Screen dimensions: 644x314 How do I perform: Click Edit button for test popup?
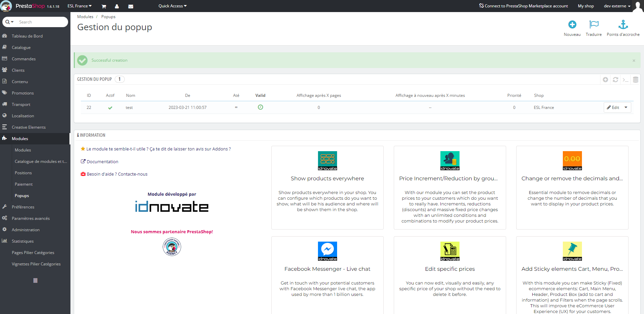(x=613, y=108)
